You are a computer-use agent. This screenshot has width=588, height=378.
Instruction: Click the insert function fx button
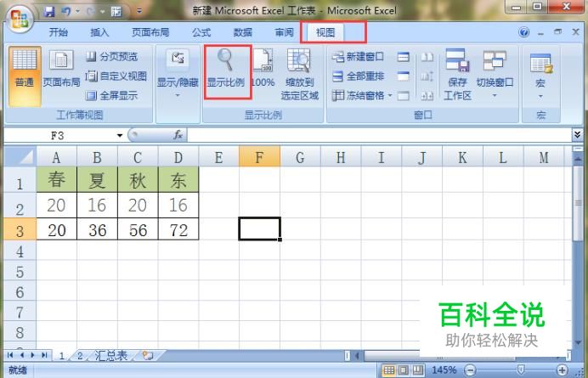coord(178,135)
